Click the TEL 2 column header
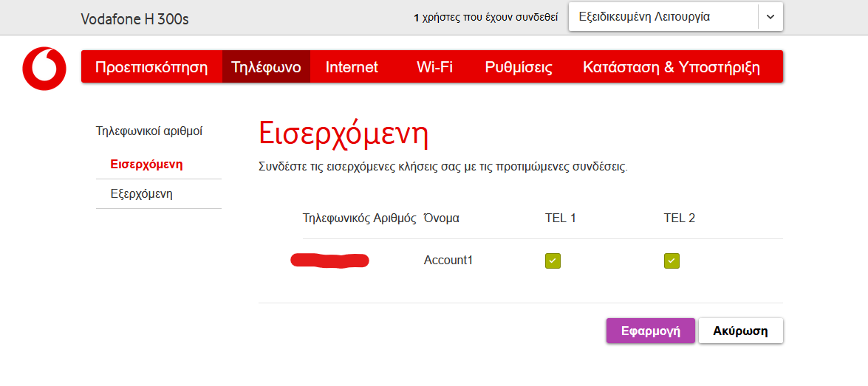868x386 pixels. [679, 218]
